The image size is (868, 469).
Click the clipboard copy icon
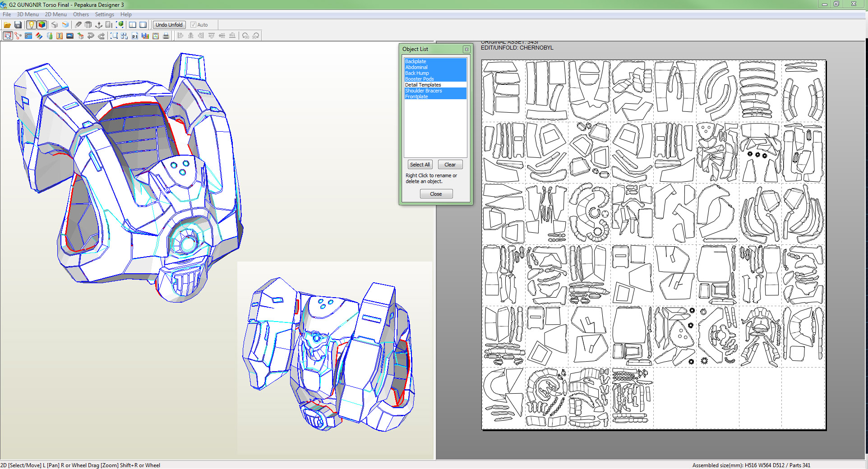(x=156, y=36)
